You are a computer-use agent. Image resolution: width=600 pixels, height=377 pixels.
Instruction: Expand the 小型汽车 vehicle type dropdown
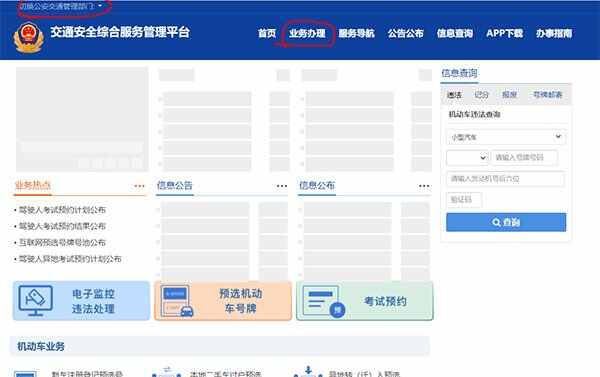[x=506, y=137]
